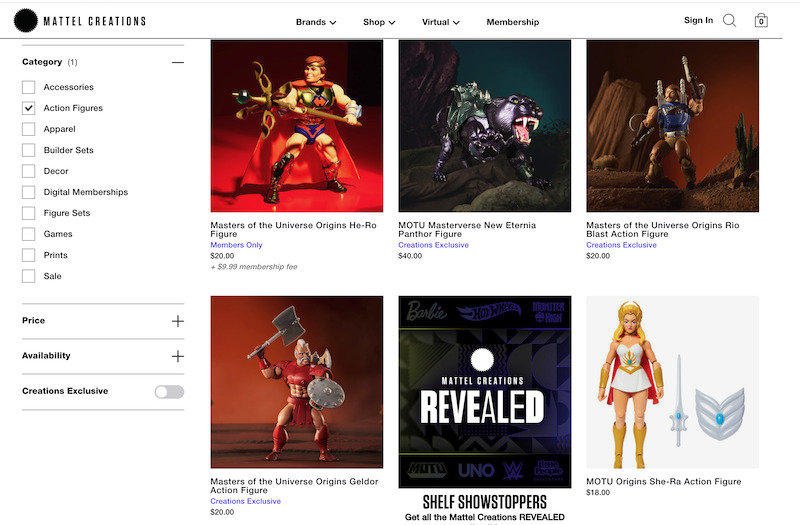Open Origins Rio Blast Action Figure title
The width and height of the screenshot is (800, 525).
(x=663, y=230)
